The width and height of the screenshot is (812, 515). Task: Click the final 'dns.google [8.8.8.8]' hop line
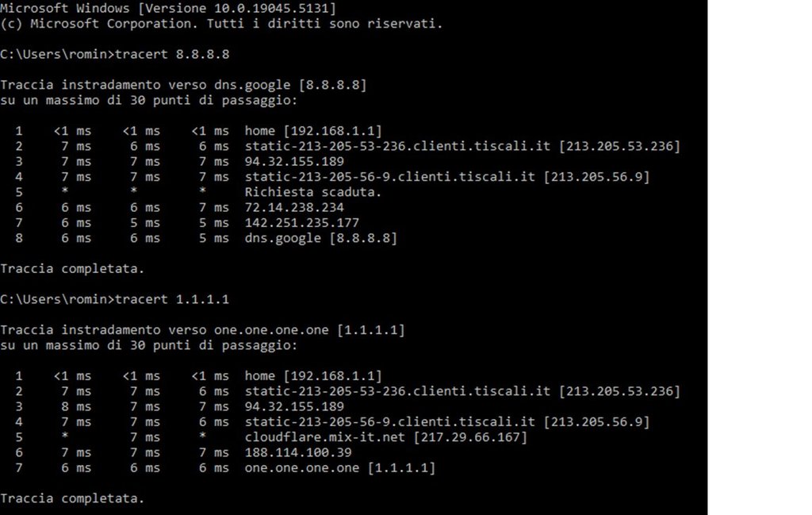click(321, 238)
